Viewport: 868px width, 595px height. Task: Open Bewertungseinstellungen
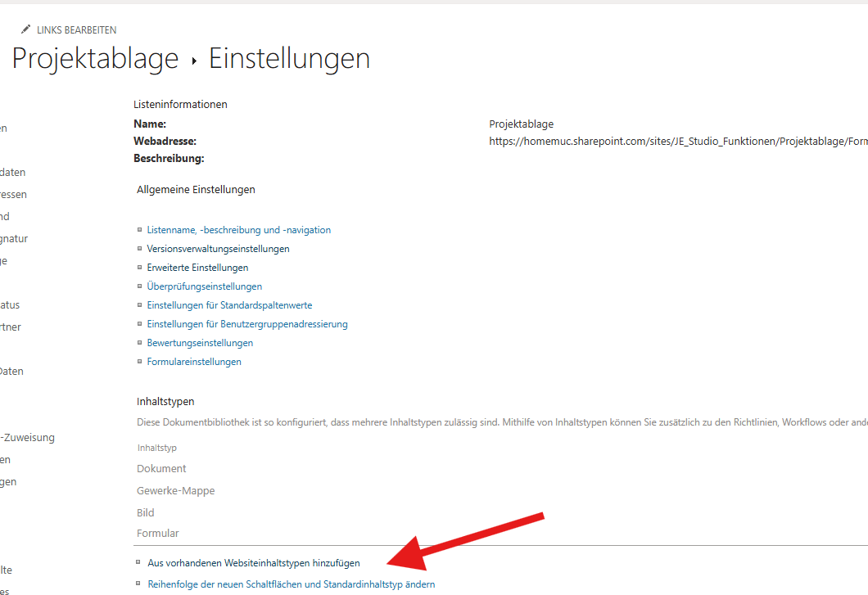pyautogui.click(x=200, y=343)
